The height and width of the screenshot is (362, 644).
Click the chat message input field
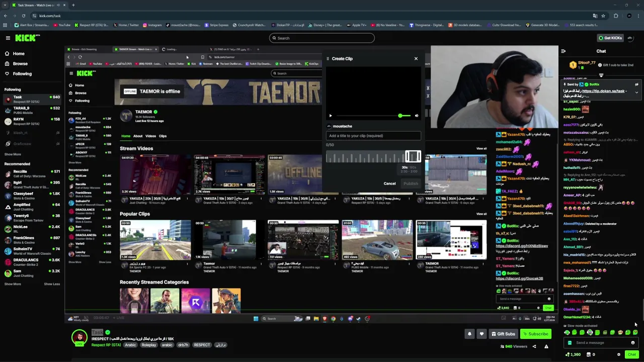[601, 343]
